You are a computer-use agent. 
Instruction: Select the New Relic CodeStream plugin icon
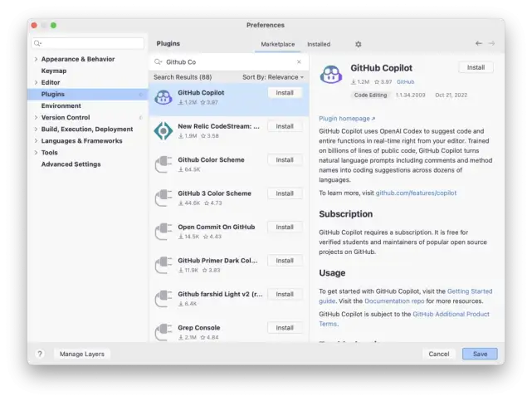(x=164, y=131)
